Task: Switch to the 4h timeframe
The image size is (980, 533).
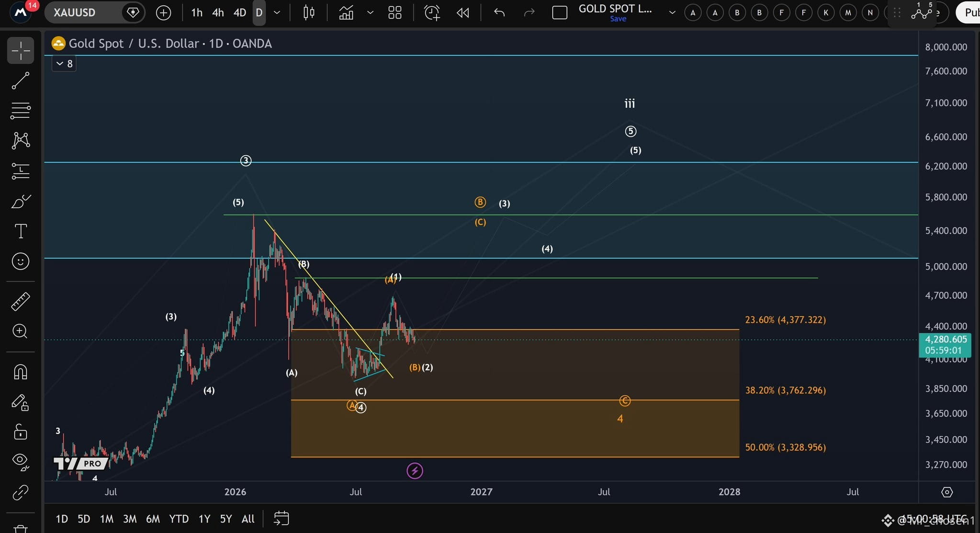Action: [218, 12]
